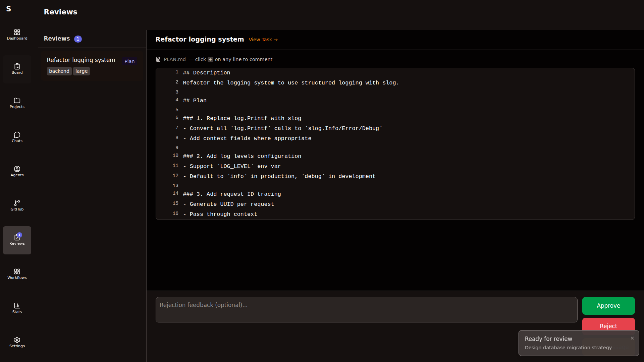Click the PLAN.md file icon

point(158,59)
